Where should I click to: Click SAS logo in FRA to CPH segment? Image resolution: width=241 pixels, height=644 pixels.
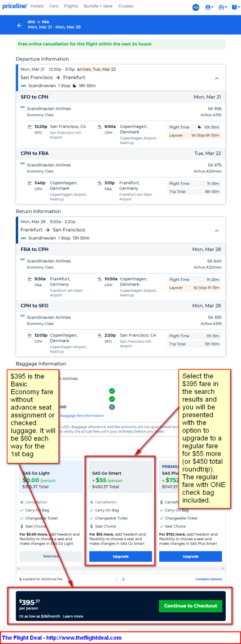pos(23,259)
